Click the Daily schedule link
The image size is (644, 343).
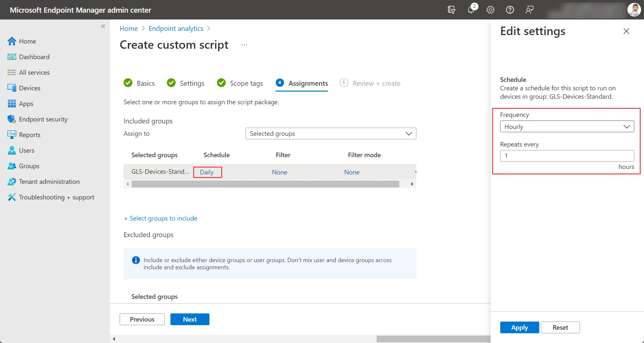(x=207, y=172)
